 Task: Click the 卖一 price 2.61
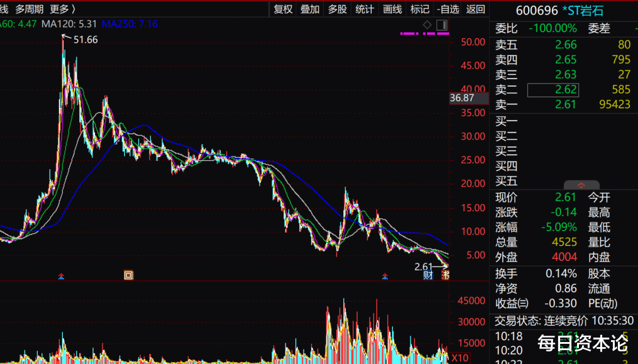(x=566, y=104)
